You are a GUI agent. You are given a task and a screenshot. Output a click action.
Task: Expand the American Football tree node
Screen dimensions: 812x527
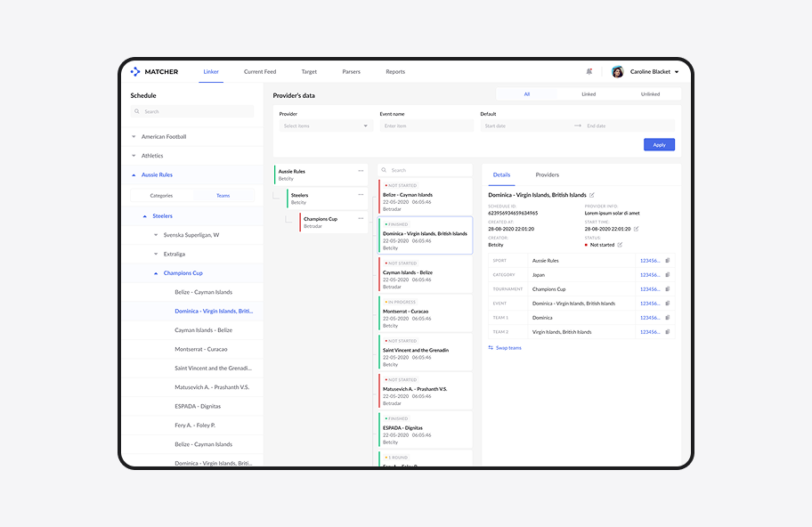[134, 137]
